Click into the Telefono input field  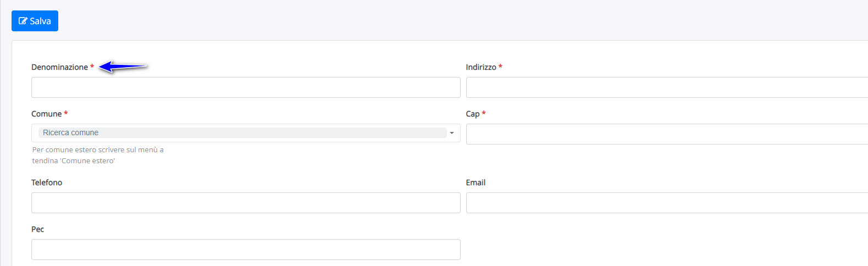(x=246, y=203)
